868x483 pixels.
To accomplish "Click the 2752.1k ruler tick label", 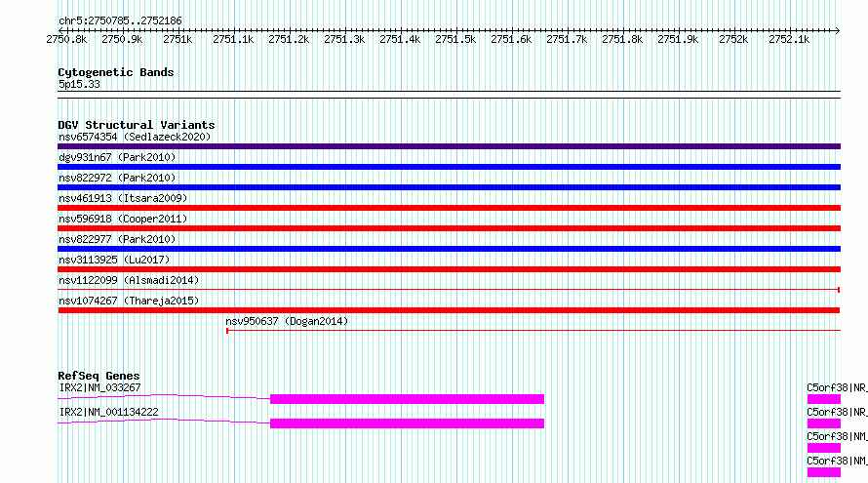I will click(789, 39).
